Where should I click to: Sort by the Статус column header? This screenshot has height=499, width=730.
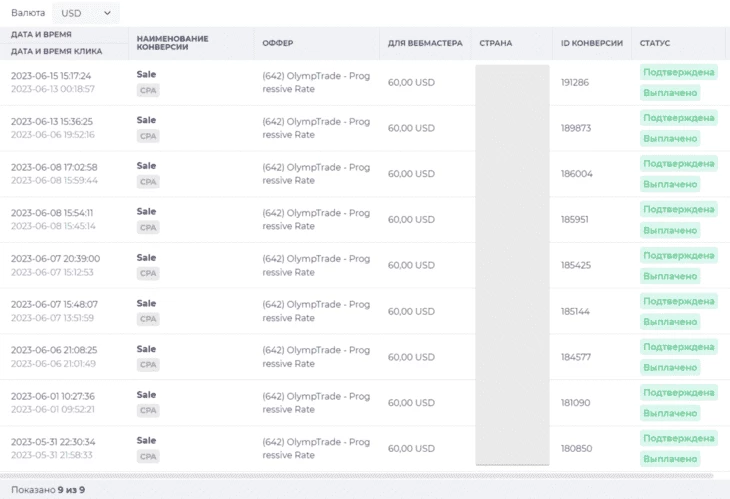pos(655,43)
